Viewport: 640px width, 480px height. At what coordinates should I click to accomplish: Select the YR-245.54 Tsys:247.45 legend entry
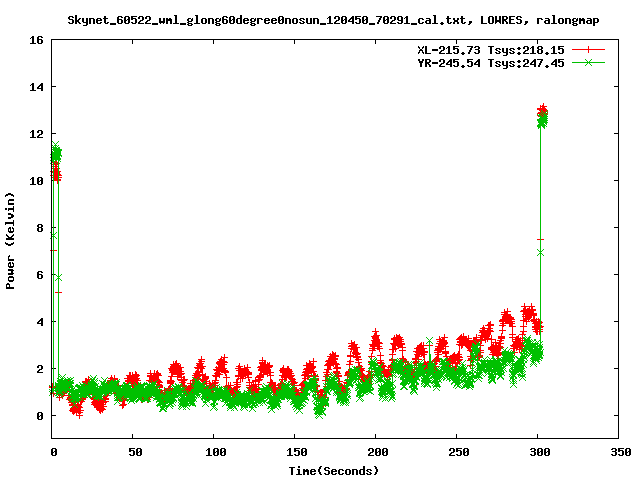pyautogui.click(x=491, y=63)
